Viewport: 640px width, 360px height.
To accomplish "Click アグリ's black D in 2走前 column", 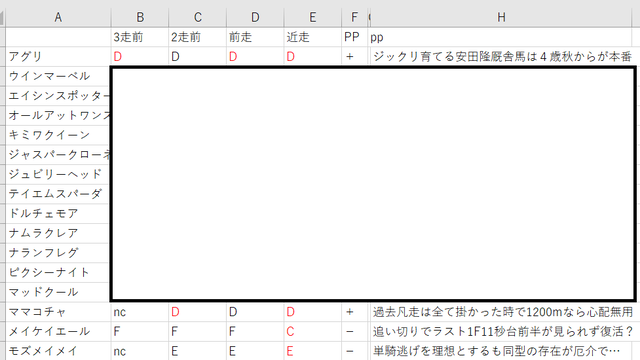I will [x=176, y=56].
